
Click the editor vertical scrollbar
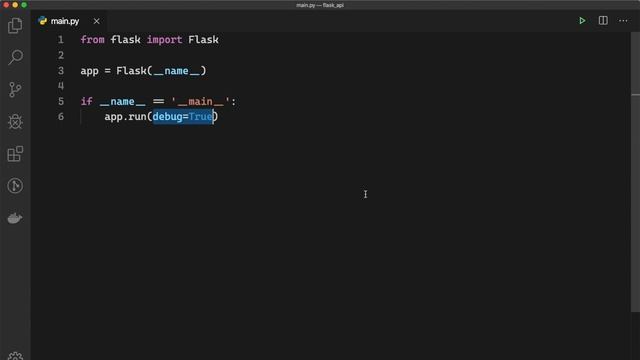(x=635, y=171)
